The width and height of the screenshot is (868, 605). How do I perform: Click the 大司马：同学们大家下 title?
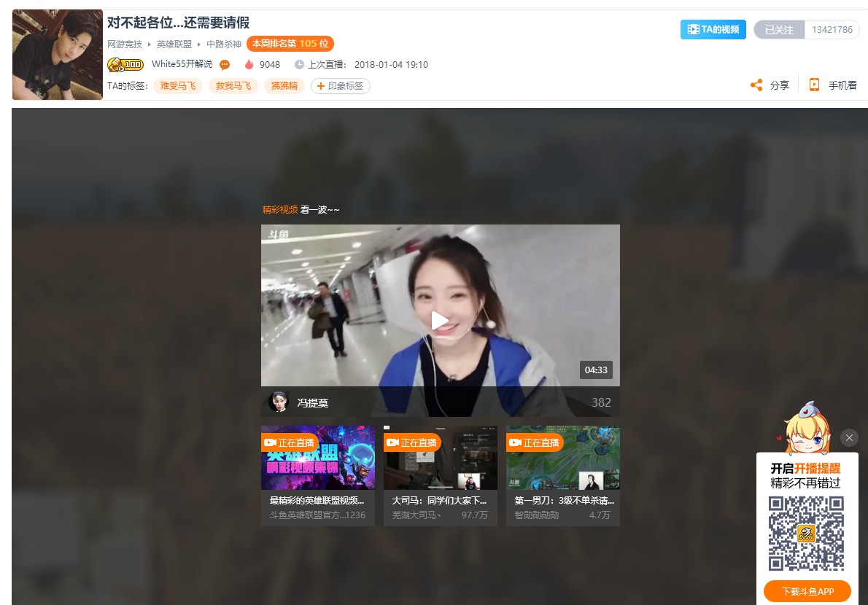coord(439,501)
